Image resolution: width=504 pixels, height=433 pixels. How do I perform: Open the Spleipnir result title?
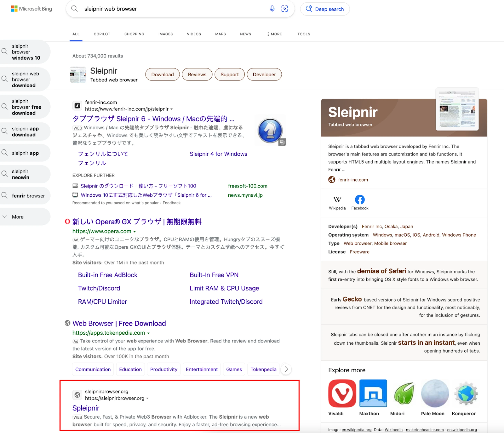[x=86, y=408]
